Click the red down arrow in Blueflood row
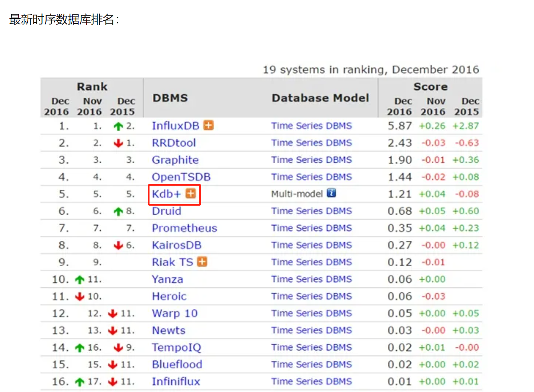534x392 pixels. (113, 365)
